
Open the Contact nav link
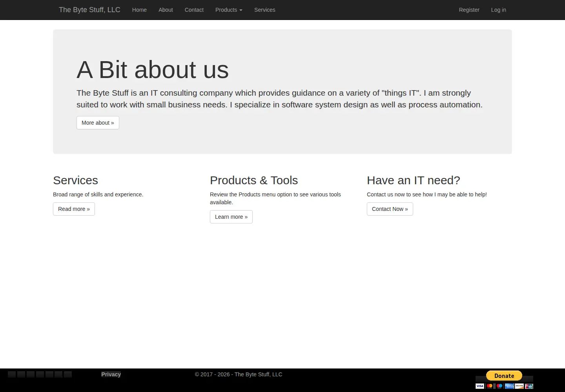194,10
